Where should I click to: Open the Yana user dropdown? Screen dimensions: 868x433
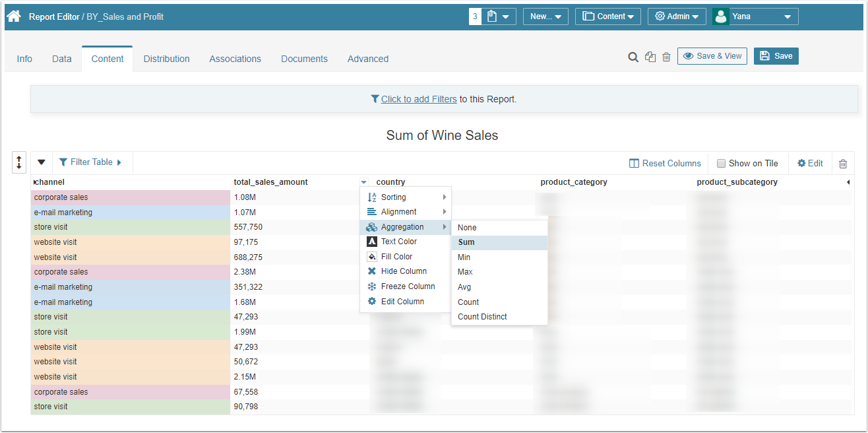pos(755,17)
